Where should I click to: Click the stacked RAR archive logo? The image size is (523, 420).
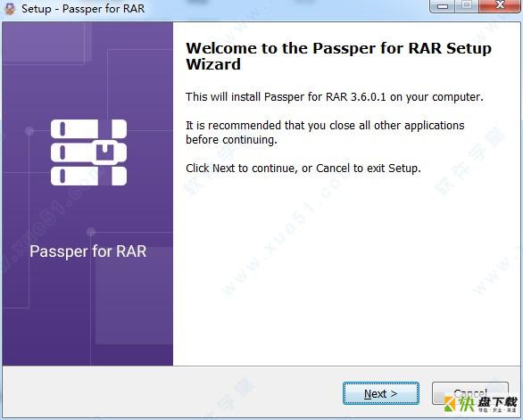point(88,152)
